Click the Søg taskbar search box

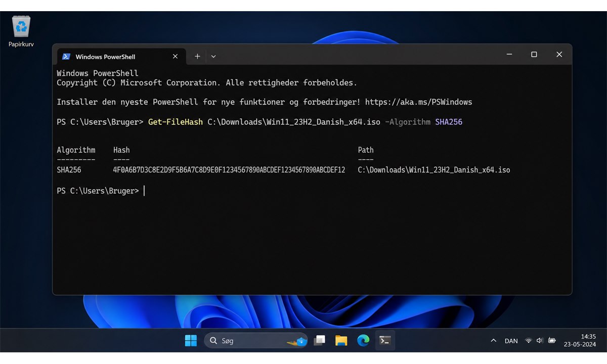256,341
